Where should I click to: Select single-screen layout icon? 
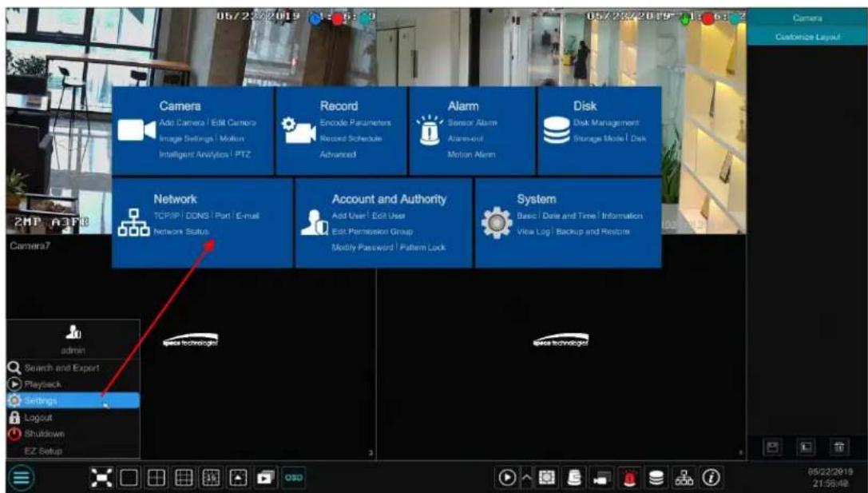pyautogui.click(x=129, y=478)
